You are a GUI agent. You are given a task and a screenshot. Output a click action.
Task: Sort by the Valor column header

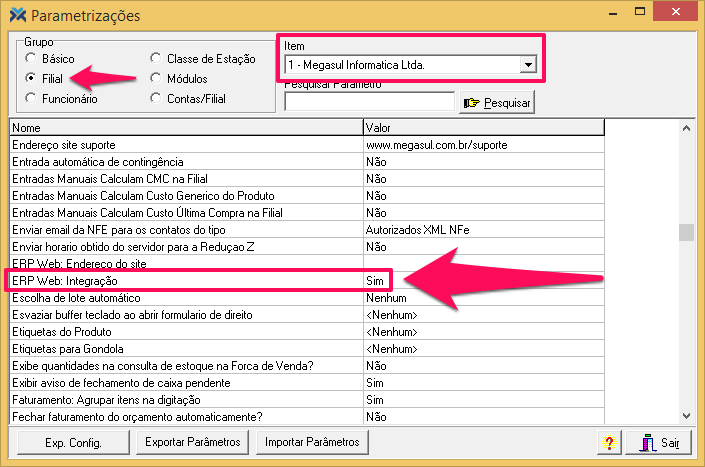tap(484, 128)
